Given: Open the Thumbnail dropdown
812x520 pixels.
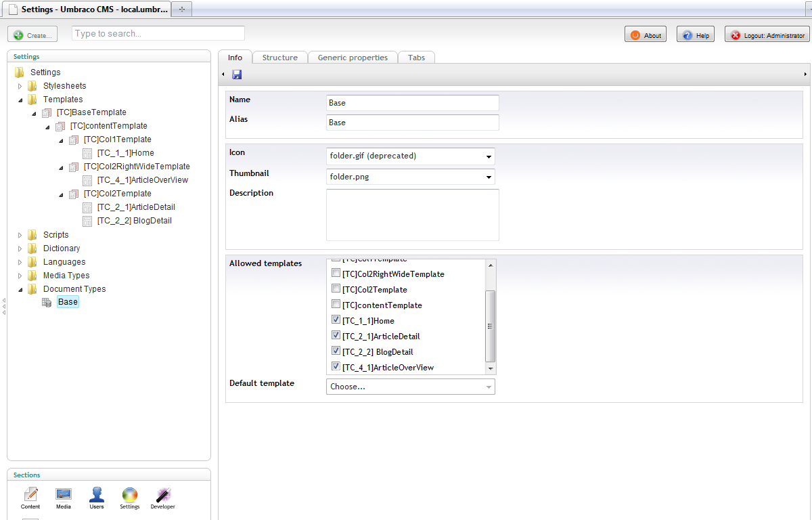Looking at the screenshot, I should click(x=411, y=177).
